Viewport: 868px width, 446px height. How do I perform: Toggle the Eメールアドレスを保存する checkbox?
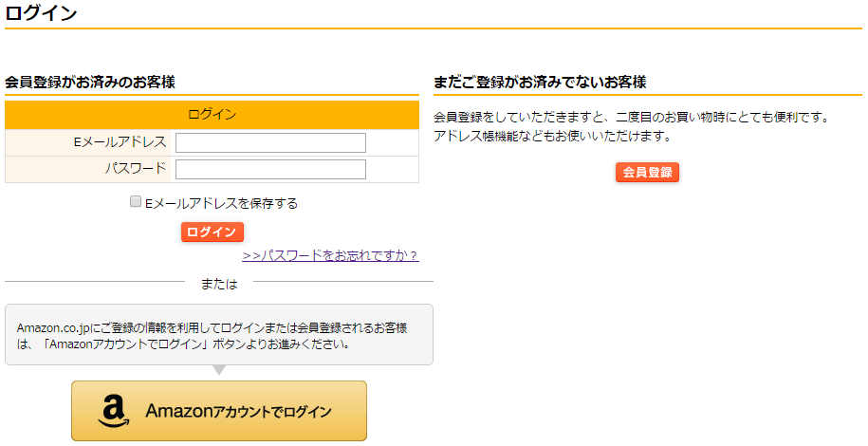point(136,202)
